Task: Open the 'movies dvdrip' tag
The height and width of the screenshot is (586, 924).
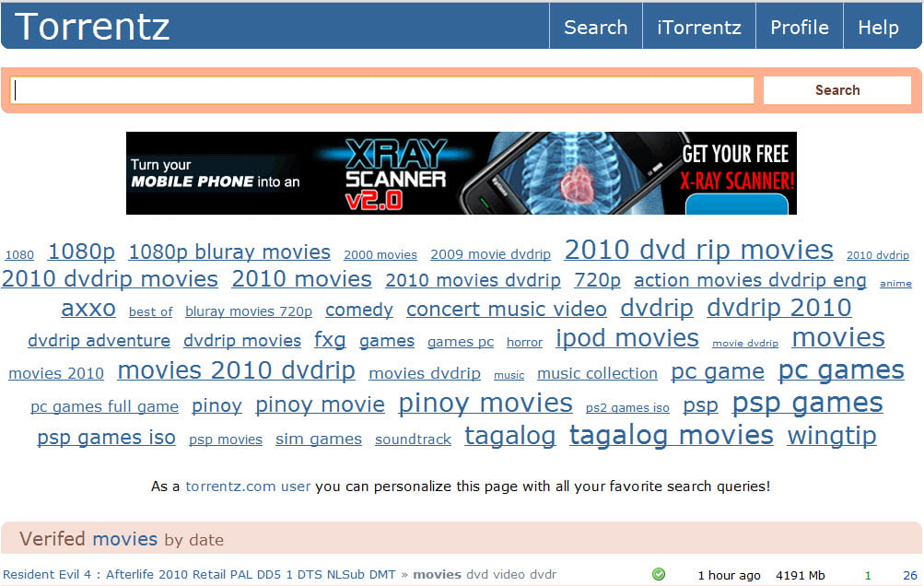Action: 425,374
